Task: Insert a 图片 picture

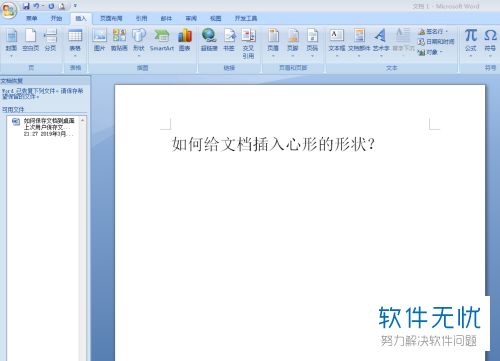Action: pos(99,40)
